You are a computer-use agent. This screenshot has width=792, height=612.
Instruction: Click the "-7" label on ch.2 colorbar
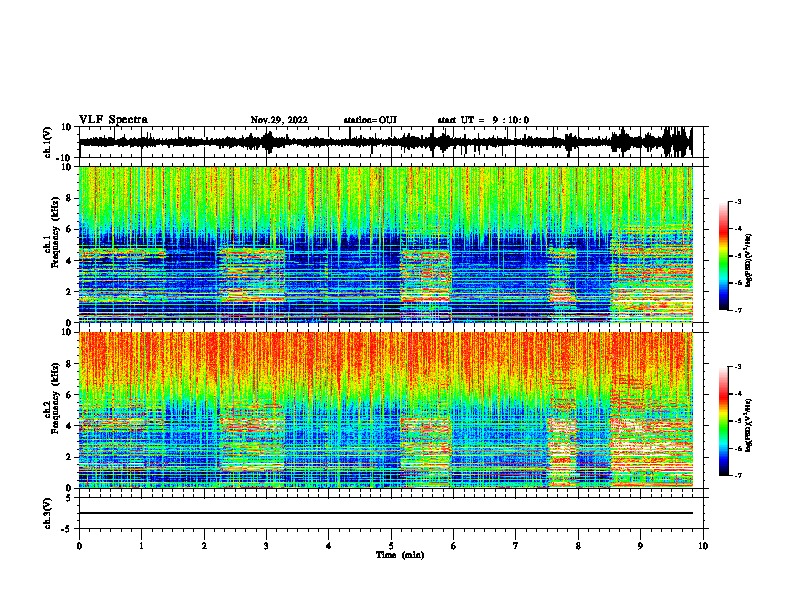pos(738,475)
